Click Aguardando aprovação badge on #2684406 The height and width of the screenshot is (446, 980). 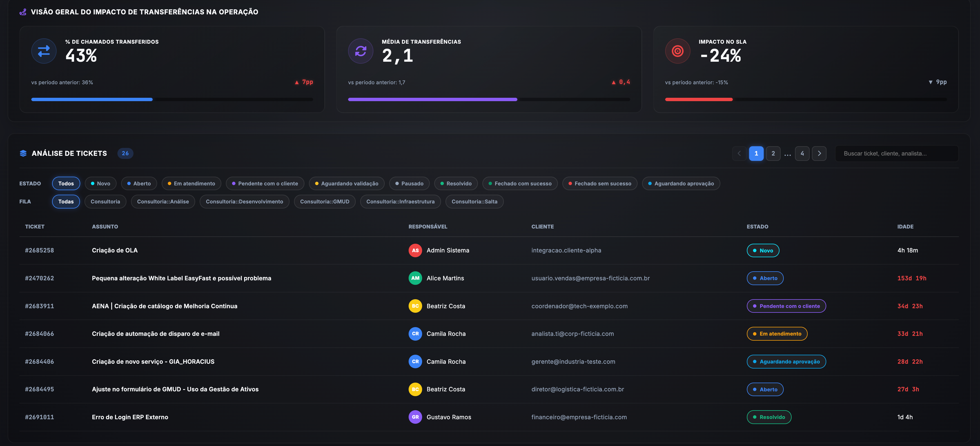(786, 361)
